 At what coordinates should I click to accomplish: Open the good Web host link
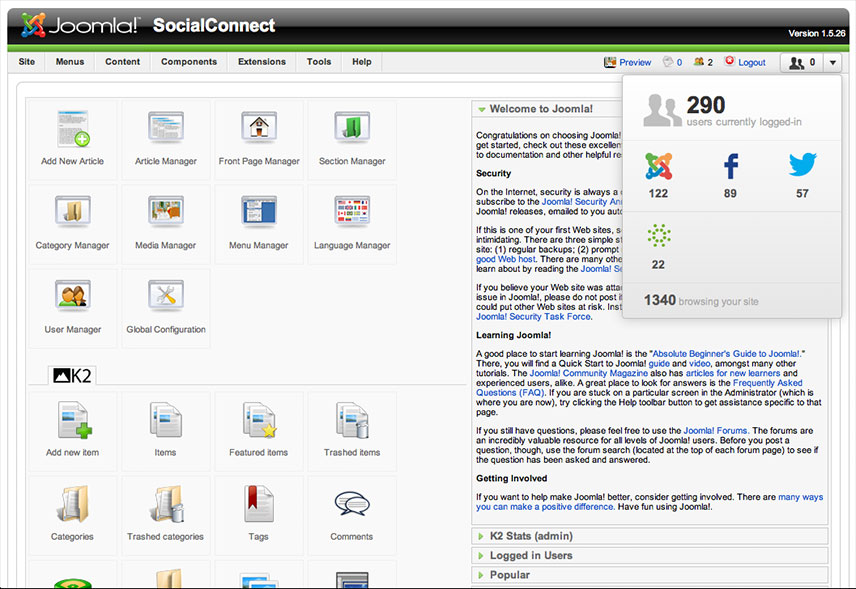coord(506,259)
